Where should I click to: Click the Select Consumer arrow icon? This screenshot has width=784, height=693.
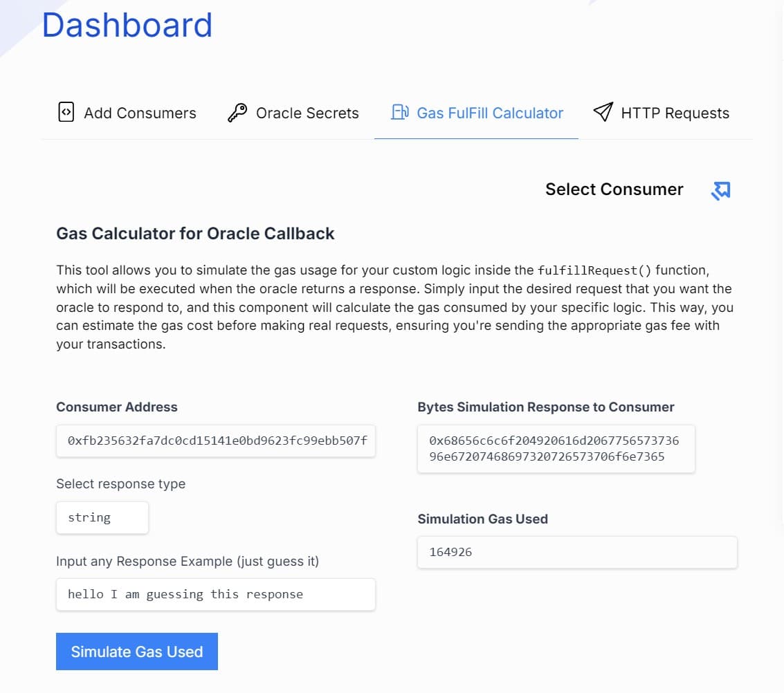click(720, 190)
